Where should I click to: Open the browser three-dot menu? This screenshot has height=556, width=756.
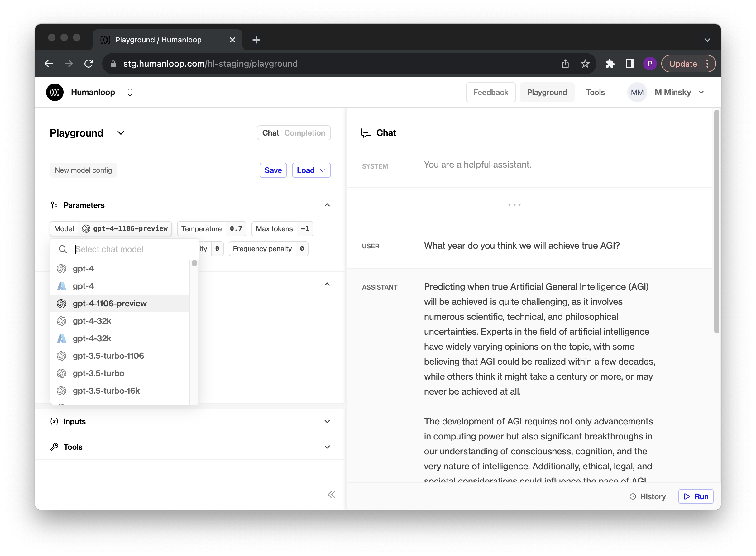pyautogui.click(x=707, y=64)
